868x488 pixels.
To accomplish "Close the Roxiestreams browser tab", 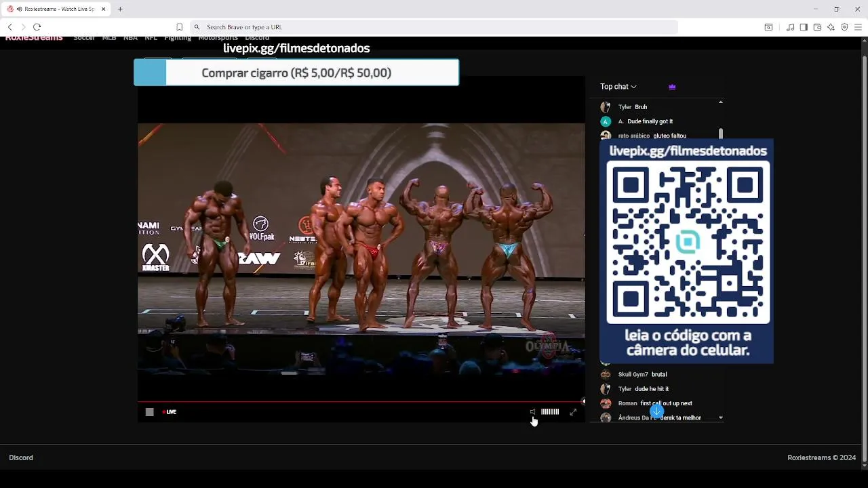I will pyautogui.click(x=104, y=9).
